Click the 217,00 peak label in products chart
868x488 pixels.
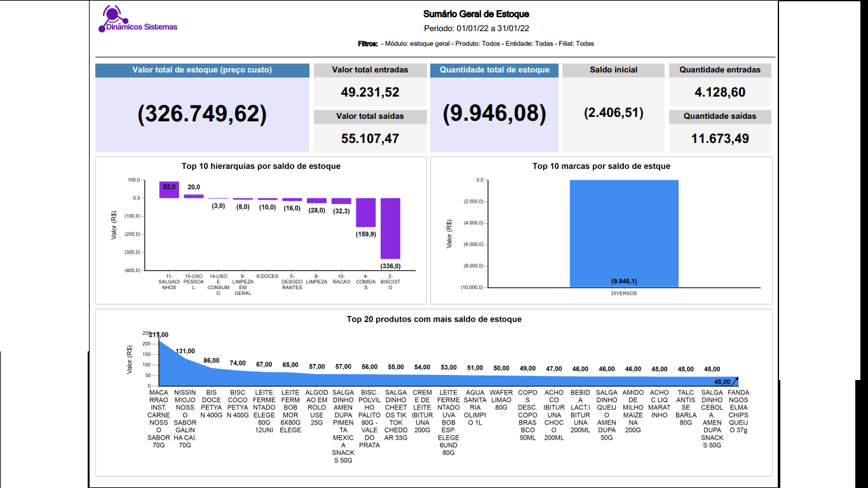[158, 335]
